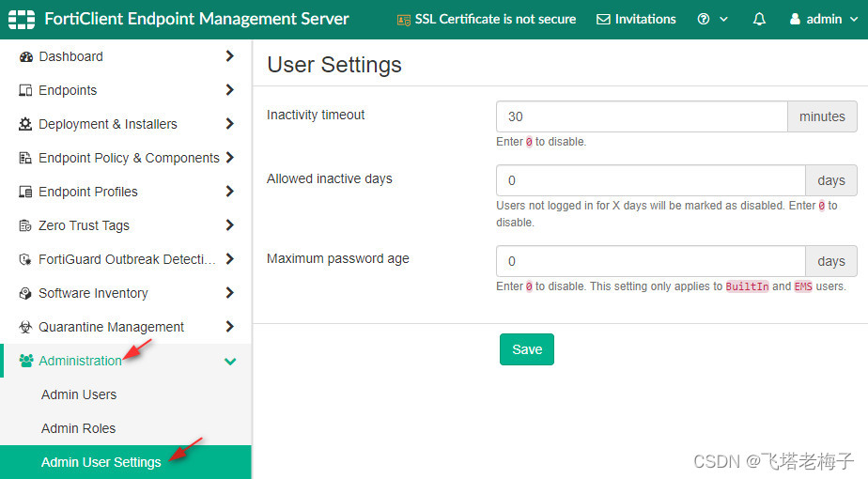Screen dimensions: 868x479
Task: Open the admin account dropdown arrow
Action: tap(854, 20)
